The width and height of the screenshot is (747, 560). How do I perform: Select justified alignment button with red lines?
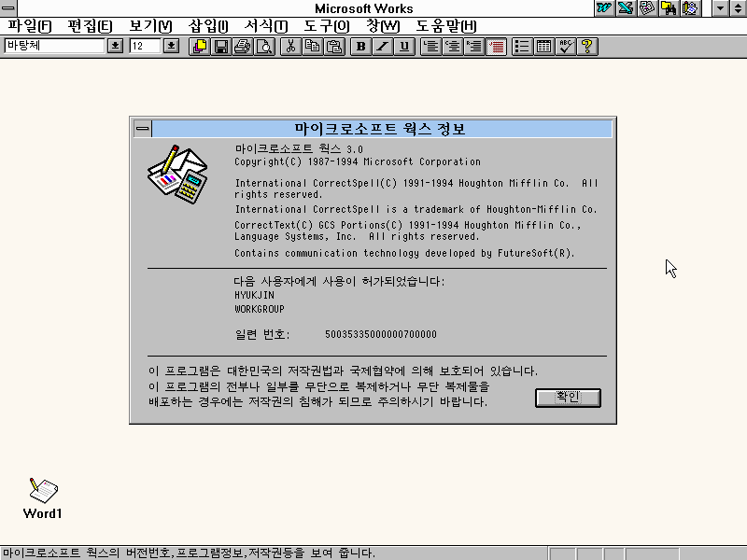click(x=496, y=46)
